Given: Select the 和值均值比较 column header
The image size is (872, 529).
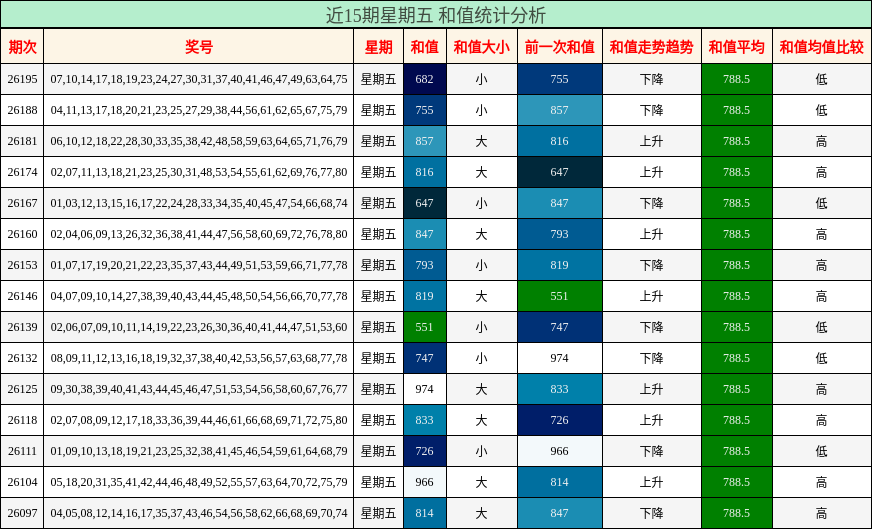Looking at the screenshot, I should (821, 47).
